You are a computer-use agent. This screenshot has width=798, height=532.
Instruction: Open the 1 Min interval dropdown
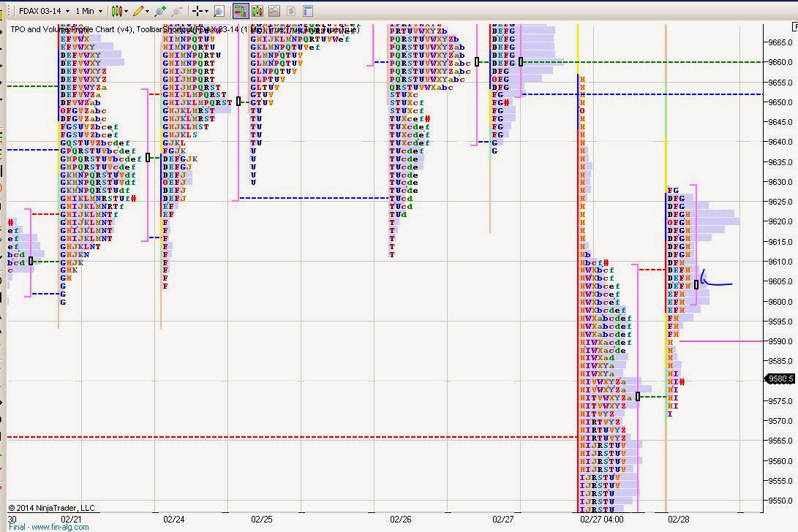(x=89, y=11)
